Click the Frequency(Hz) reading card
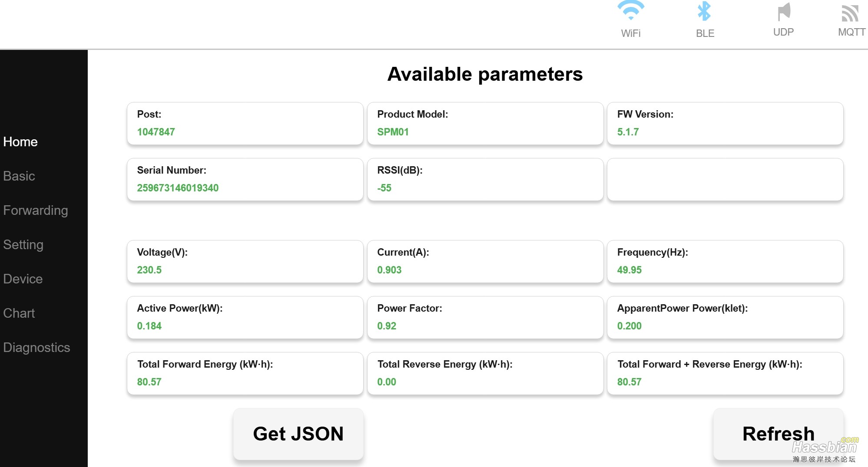Screen dimensions: 868x467 click(725, 261)
